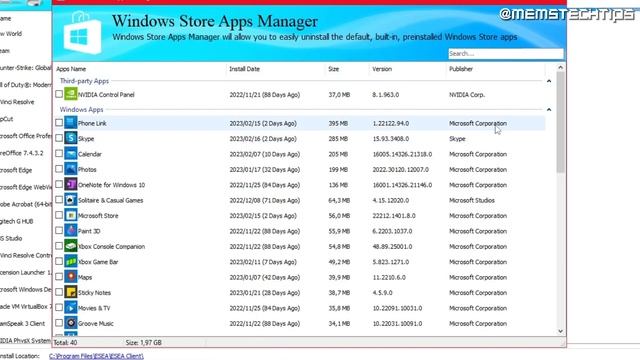The width and height of the screenshot is (640, 360).
Task: Click the app list scrollbar thumb
Action: [x=560, y=122]
